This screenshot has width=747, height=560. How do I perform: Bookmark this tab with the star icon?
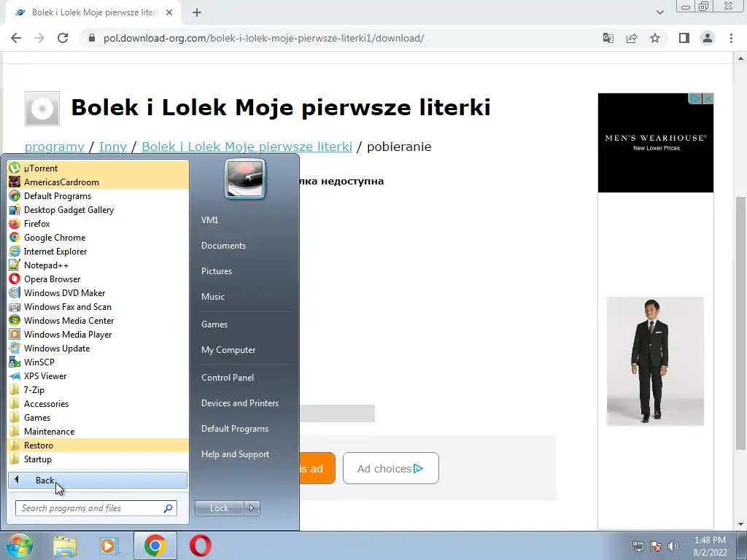pos(655,38)
